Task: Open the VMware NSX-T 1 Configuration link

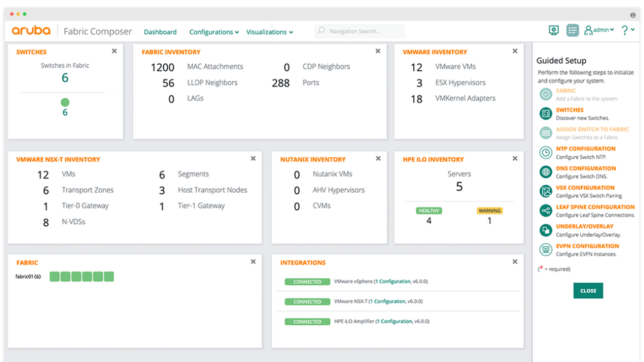Action: [x=388, y=301]
